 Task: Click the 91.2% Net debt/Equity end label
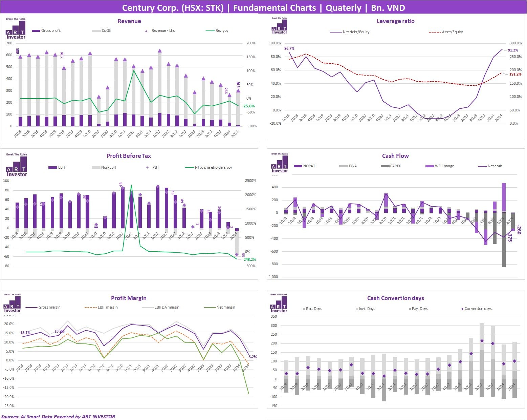point(513,50)
